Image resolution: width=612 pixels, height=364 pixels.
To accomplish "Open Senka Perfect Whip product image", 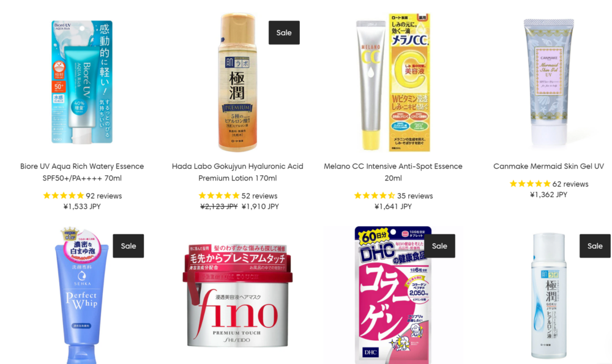I will (82, 295).
